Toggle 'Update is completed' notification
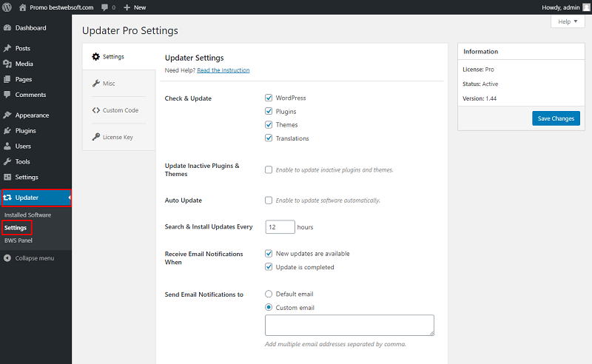 (269, 267)
